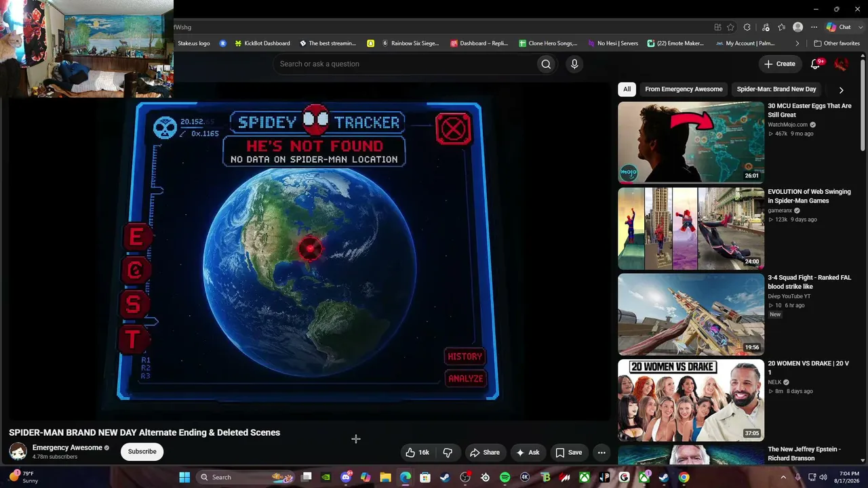Save the video to a playlist

(x=569, y=452)
